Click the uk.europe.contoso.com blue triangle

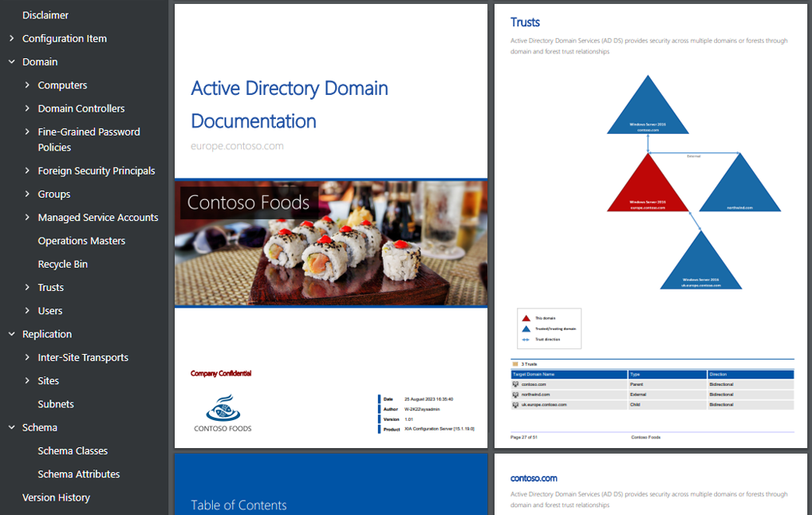pos(700,265)
